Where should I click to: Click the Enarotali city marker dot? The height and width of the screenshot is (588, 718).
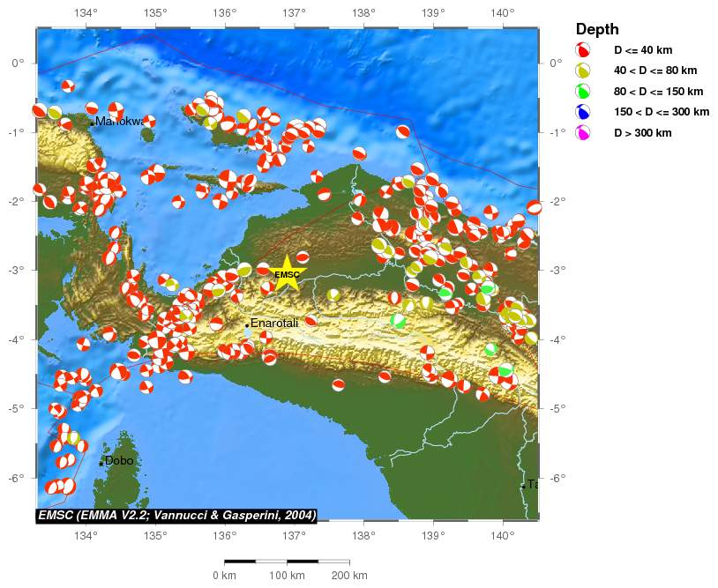point(247,326)
